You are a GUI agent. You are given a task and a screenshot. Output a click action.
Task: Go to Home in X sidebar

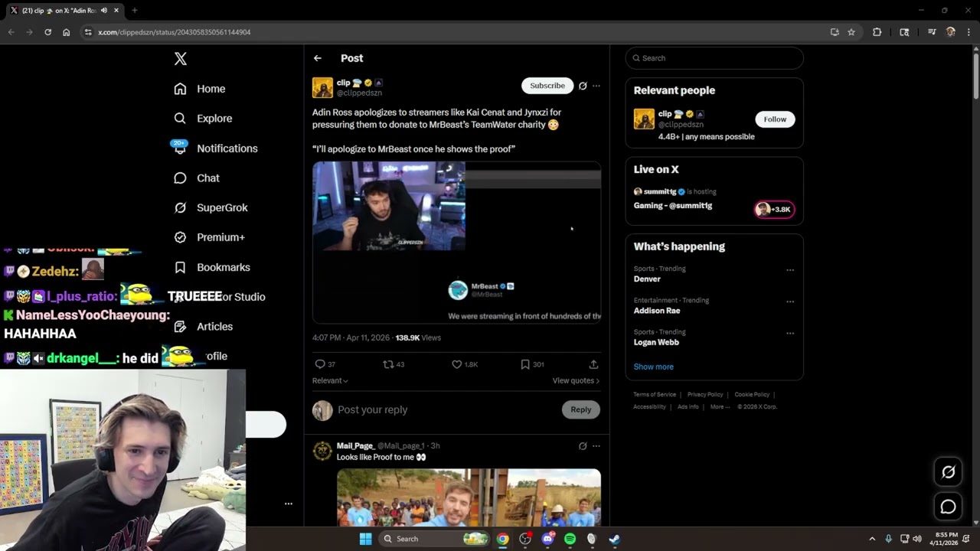point(199,89)
